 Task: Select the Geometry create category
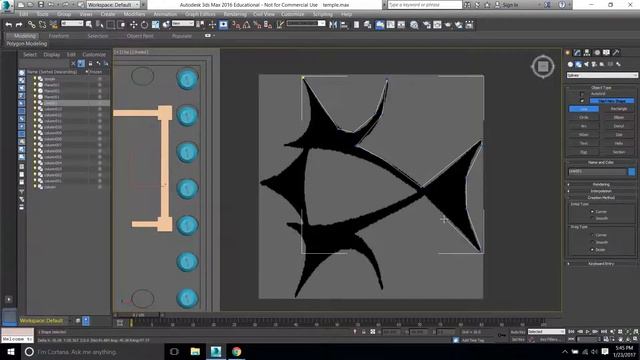tap(570, 64)
